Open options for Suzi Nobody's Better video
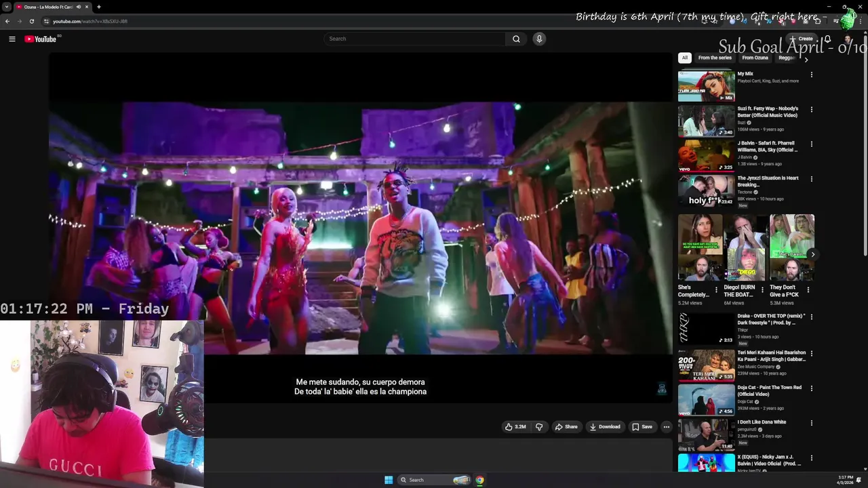This screenshot has width=868, height=488. coord(811,109)
